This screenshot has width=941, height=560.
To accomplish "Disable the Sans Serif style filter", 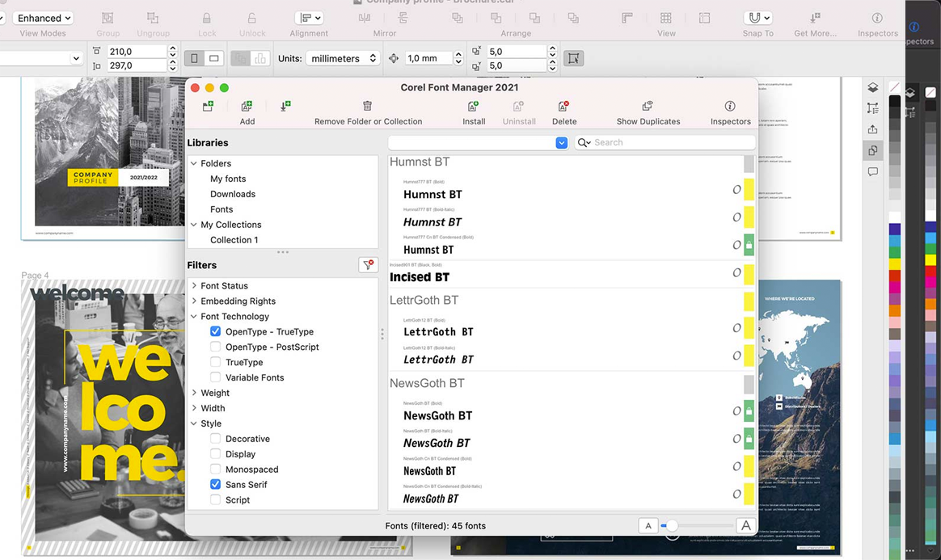I will (x=215, y=484).
